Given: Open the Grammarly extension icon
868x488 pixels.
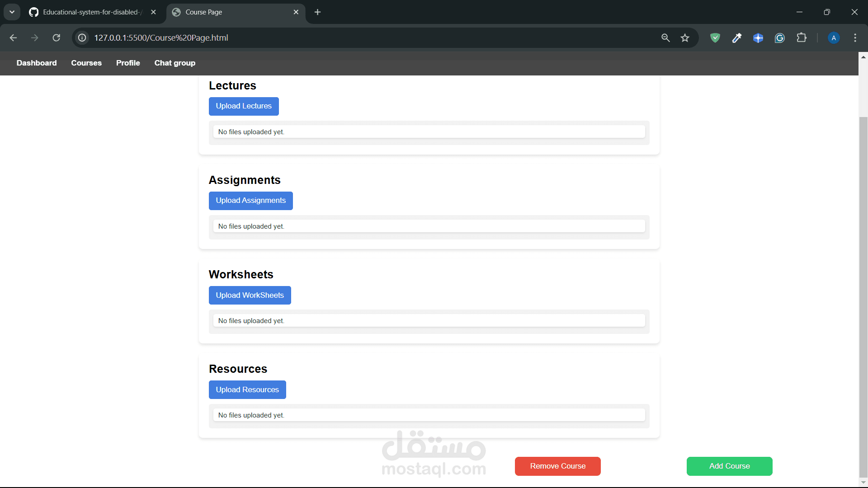Looking at the screenshot, I should [779, 38].
